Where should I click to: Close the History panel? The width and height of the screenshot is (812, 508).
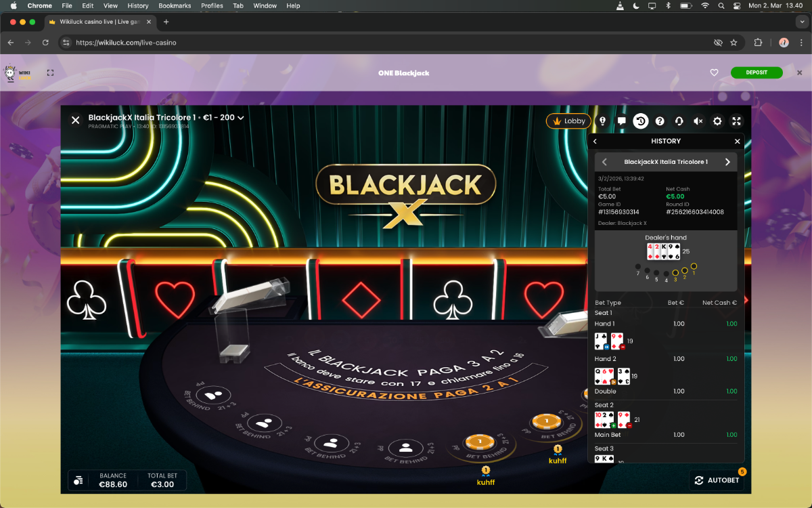coord(738,142)
